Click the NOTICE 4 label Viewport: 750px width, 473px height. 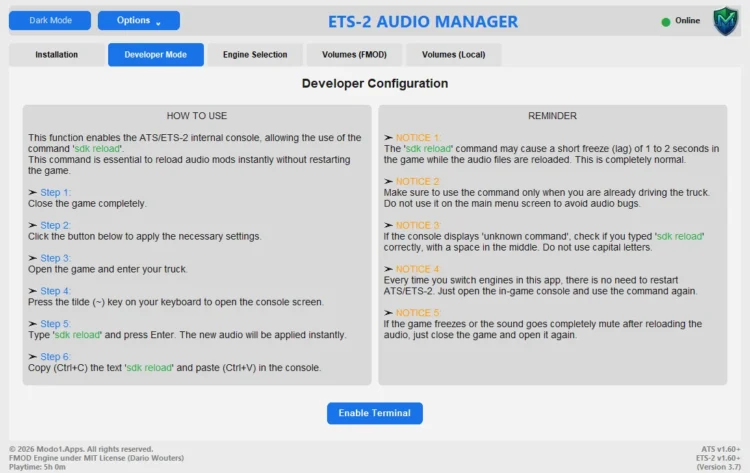[418, 269]
